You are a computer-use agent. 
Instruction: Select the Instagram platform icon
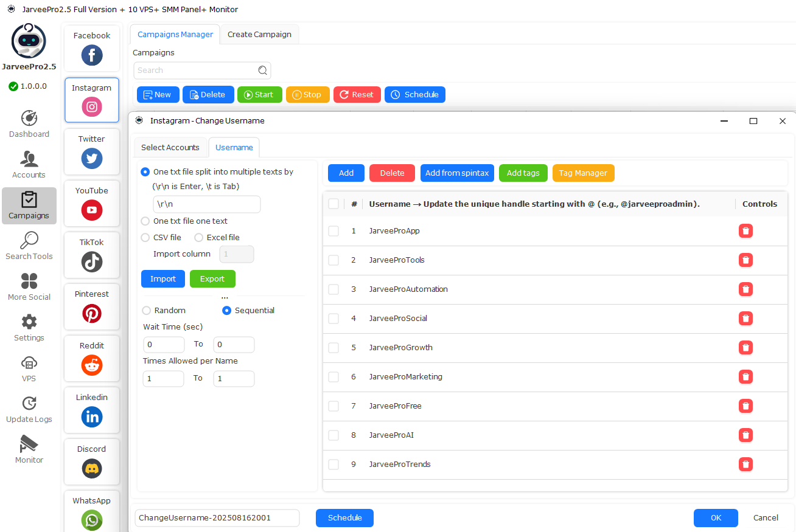tap(92, 107)
